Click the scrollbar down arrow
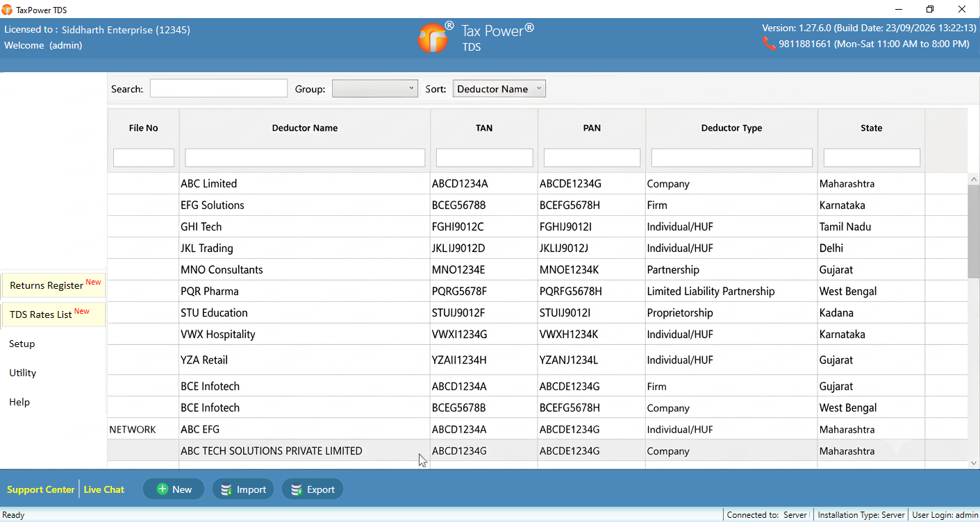The image size is (980, 522). [974, 463]
